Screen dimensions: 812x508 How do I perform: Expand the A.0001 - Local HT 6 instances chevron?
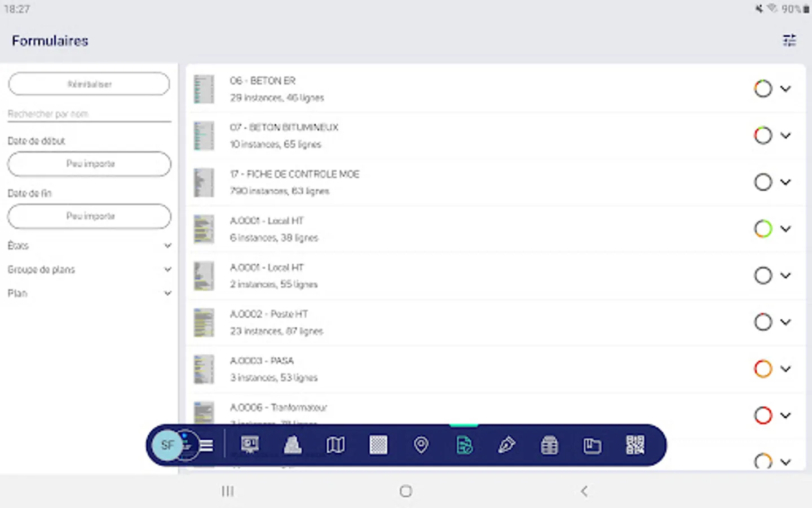point(785,229)
